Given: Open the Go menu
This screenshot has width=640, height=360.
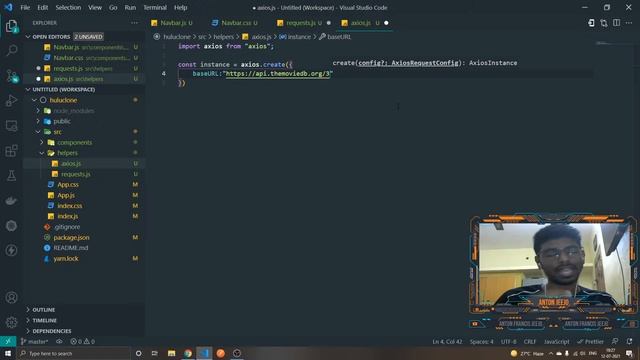Looking at the screenshot, I should [113, 7].
